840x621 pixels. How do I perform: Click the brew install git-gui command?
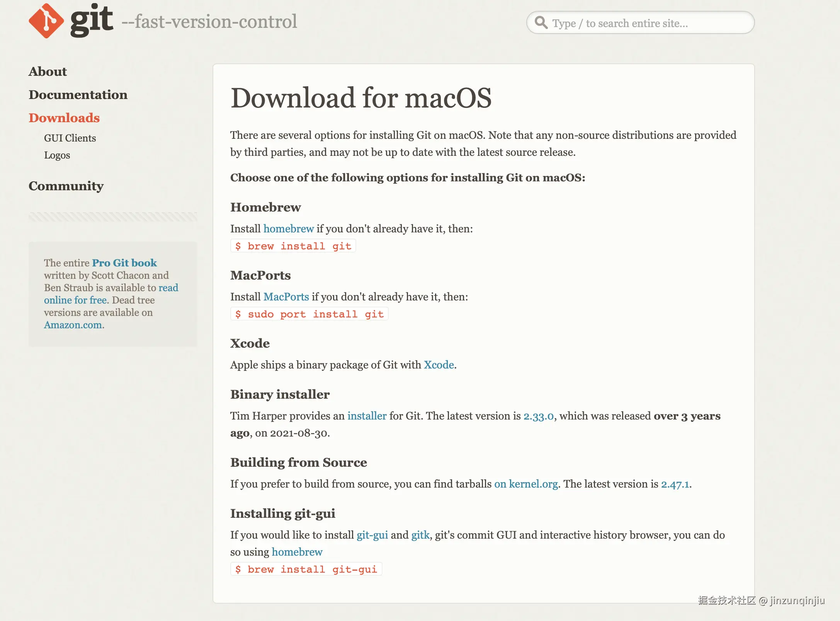[306, 569]
